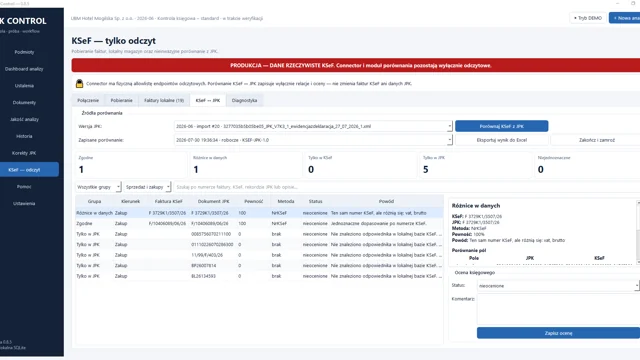Select the Różnice w danych table row
This screenshot has width=640, height=360.
(259, 213)
